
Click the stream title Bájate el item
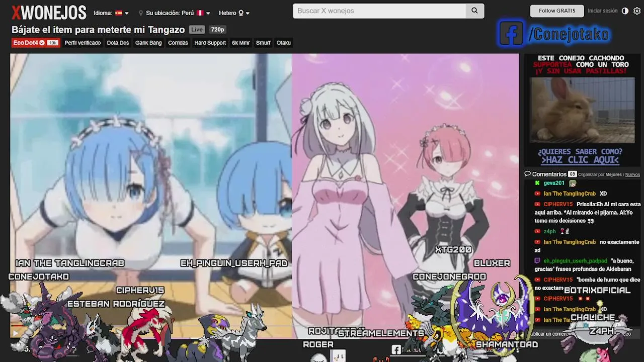pos(98,30)
